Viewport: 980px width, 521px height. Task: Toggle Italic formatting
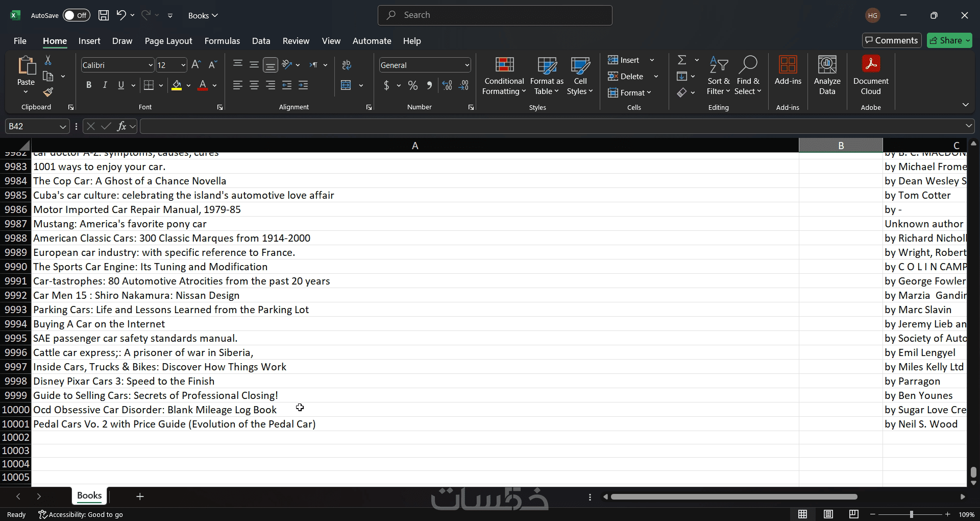coord(105,85)
